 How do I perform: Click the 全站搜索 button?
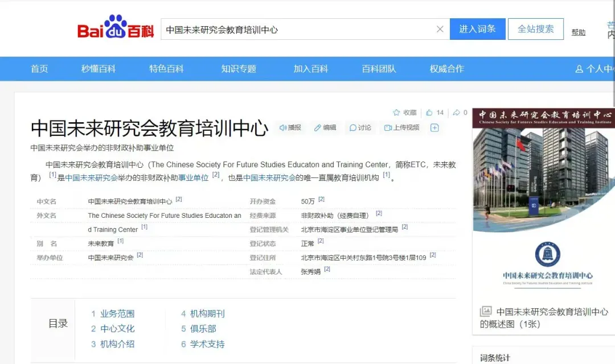[x=535, y=29]
